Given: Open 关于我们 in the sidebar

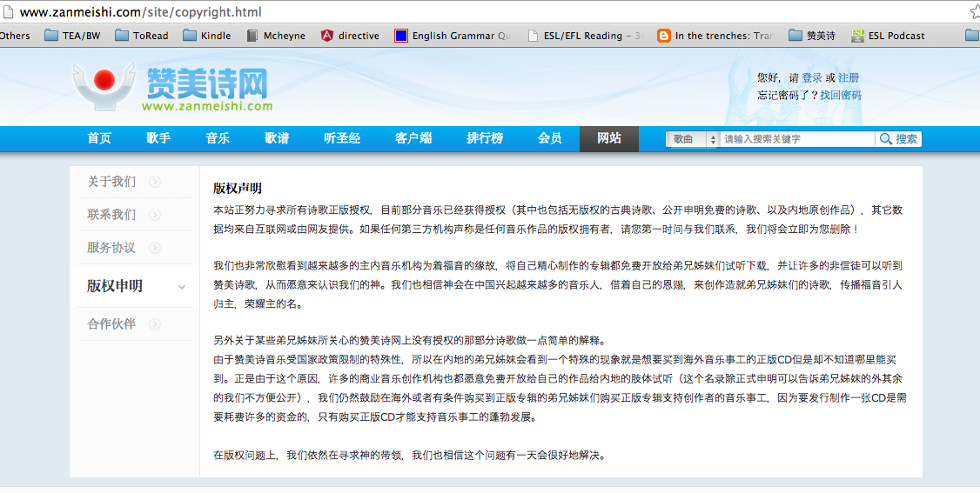Looking at the screenshot, I should [111, 182].
